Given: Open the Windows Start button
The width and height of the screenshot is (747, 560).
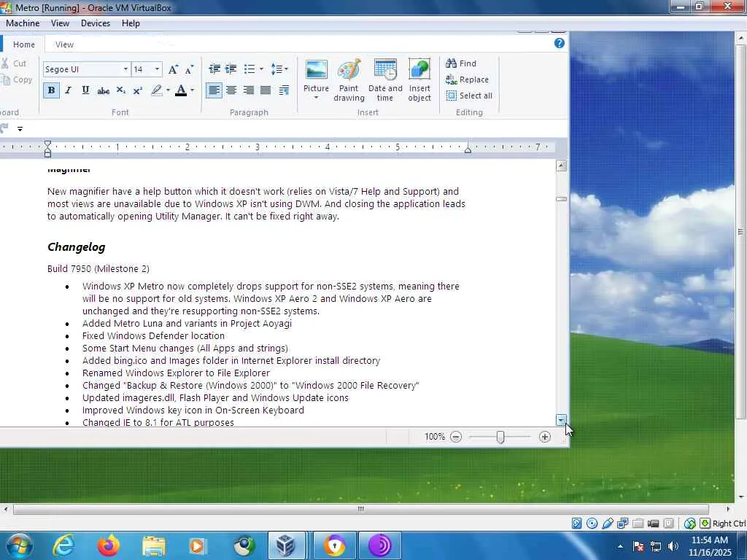Looking at the screenshot, I should [x=18, y=545].
